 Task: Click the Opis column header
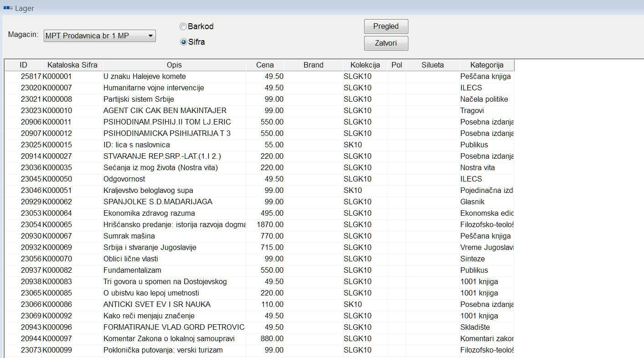[174, 65]
